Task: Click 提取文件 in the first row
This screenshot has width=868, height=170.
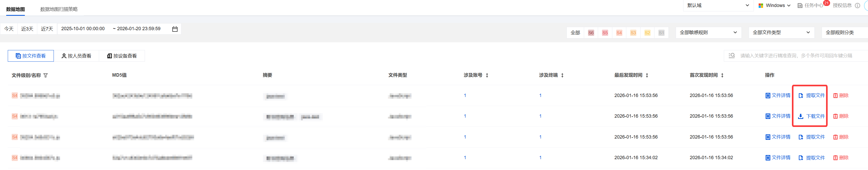Action: tap(812, 95)
